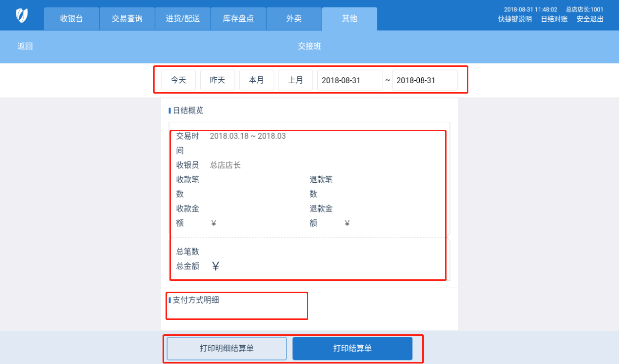This screenshot has height=364, width=619.
Task: Click the 日结对账 link
Action: [554, 19]
